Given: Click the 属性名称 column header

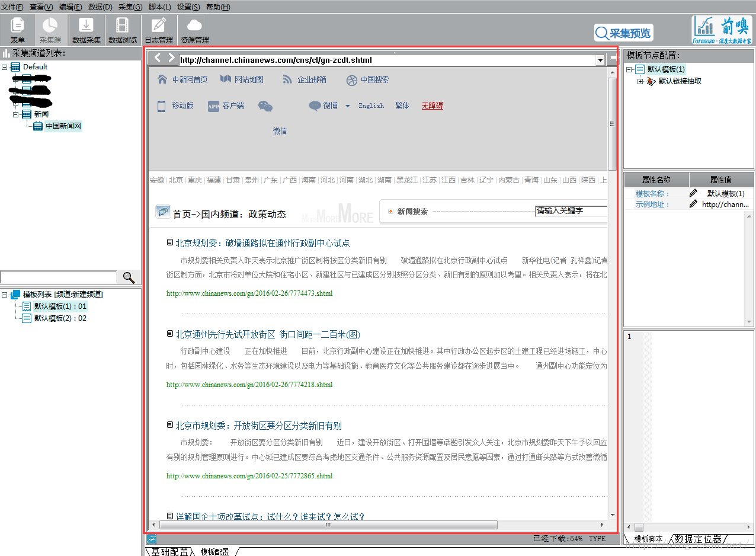Looking at the screenshot, I should (x=656, y=180).
